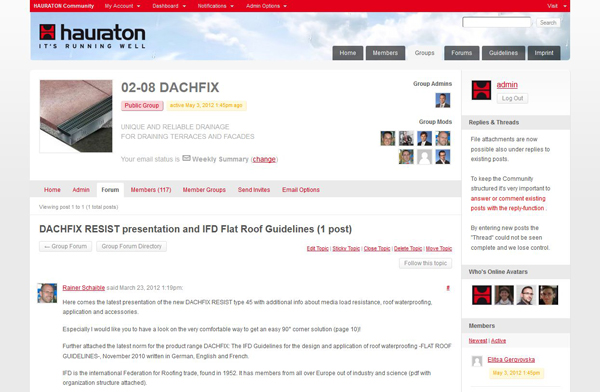Click the envelope icon beside Weekly Summary
The height and width of the screenshot is (392, 600).
coord(186,158)
